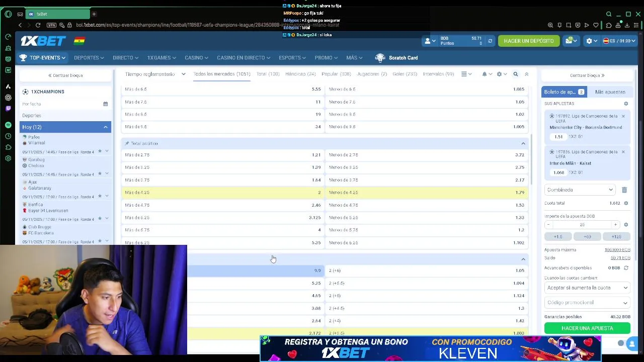The image size is (644, 362).
Task: Open Scratch Card promotion
Action: (396, 58)
